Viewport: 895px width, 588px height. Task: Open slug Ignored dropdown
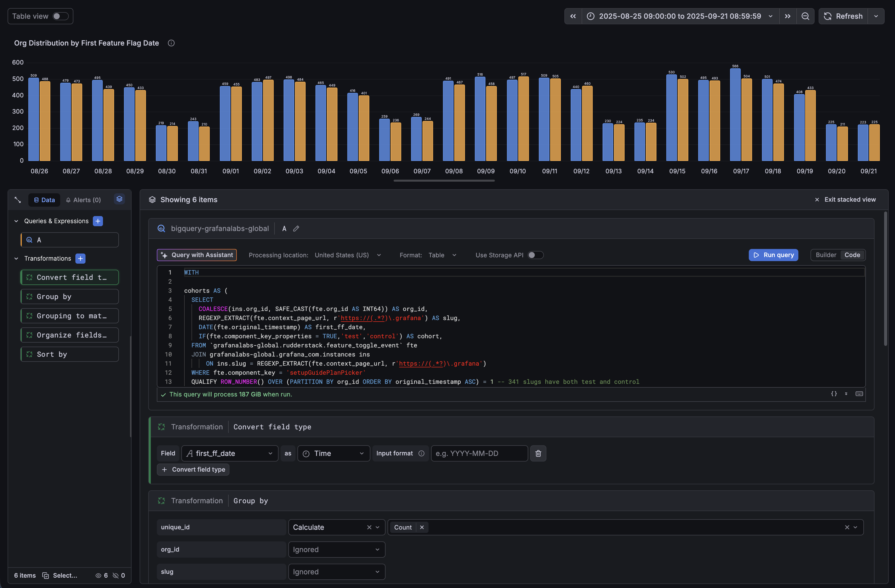[336, 572]
